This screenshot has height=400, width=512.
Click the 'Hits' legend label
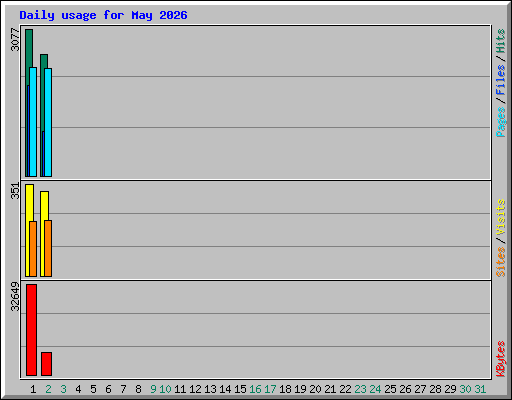[500, 41]
